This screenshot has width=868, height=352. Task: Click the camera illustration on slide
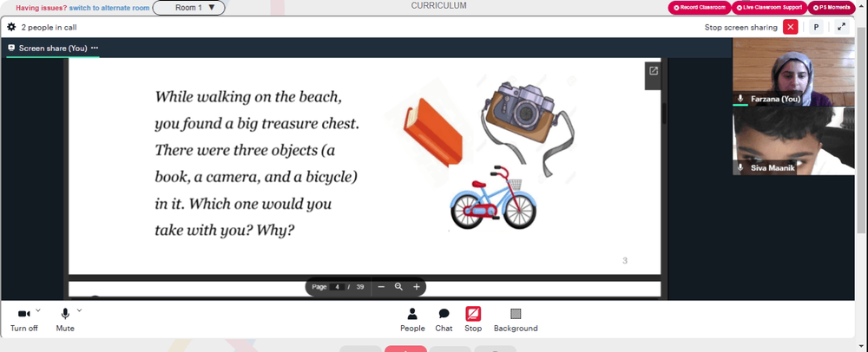[x=527, y=127]
